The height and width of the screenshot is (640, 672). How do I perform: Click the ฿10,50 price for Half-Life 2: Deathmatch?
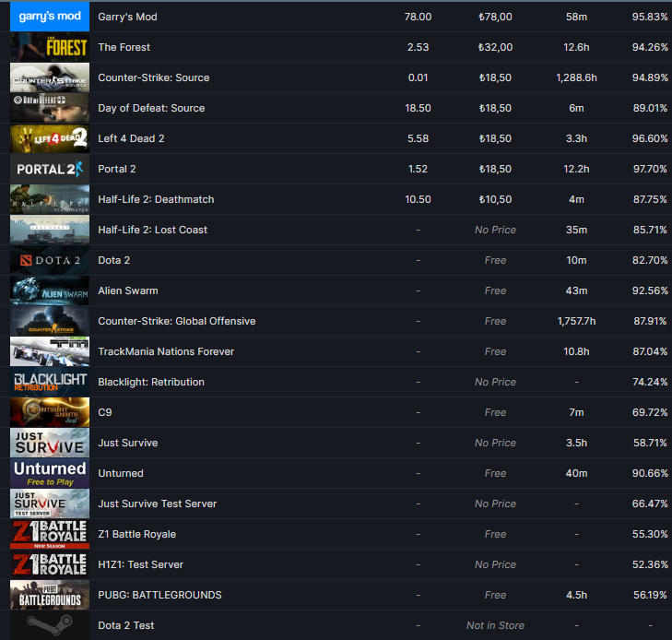click(495, 199)
